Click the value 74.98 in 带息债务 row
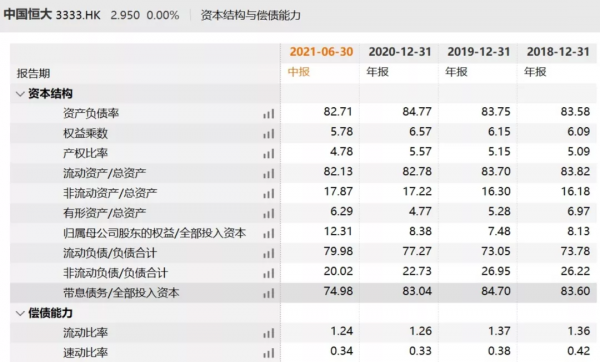 pos(338,291)
